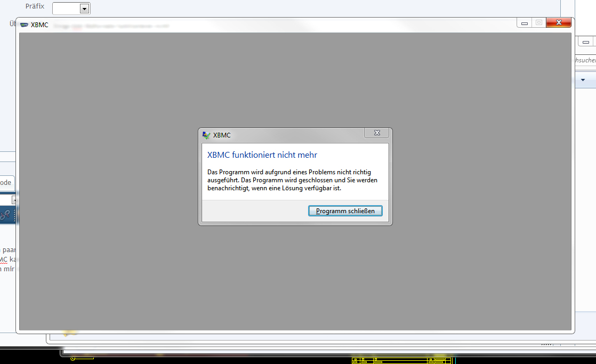Screen dimensions: 596x364
Task: Close the main XBMC window
Action: tap(558, 23)
